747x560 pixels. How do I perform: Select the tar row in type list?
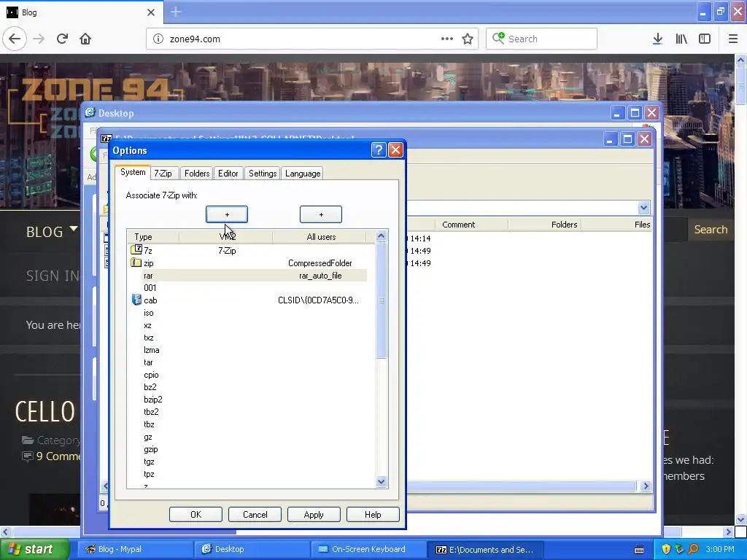[x=248, y=362]
